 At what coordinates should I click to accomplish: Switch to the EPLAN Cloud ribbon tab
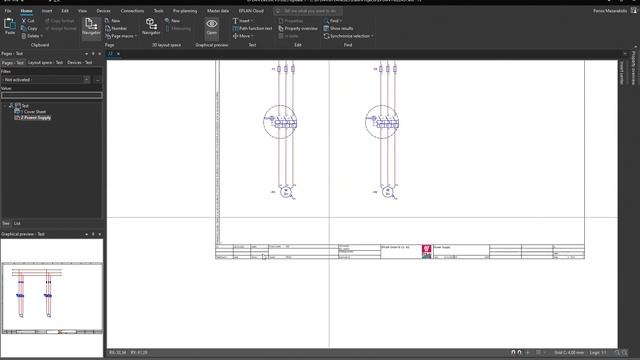[x=251, y=11]
